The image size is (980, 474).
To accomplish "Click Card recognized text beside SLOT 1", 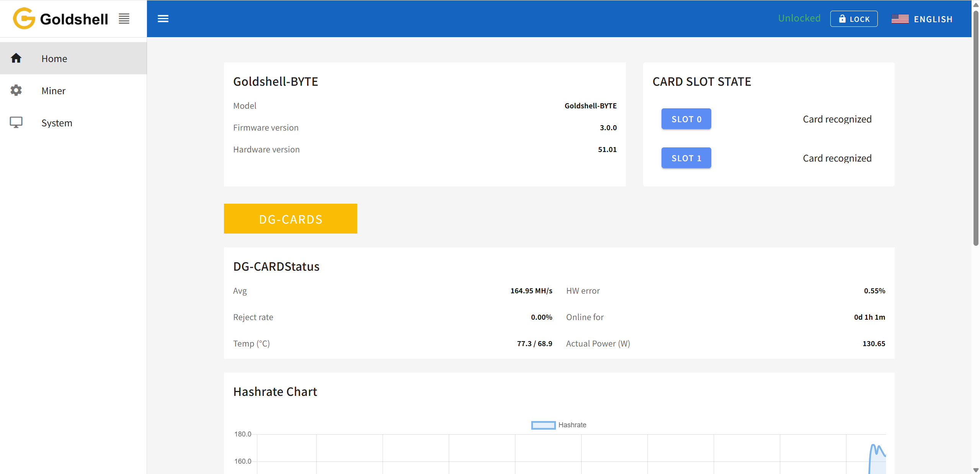I will pos(837,158).
